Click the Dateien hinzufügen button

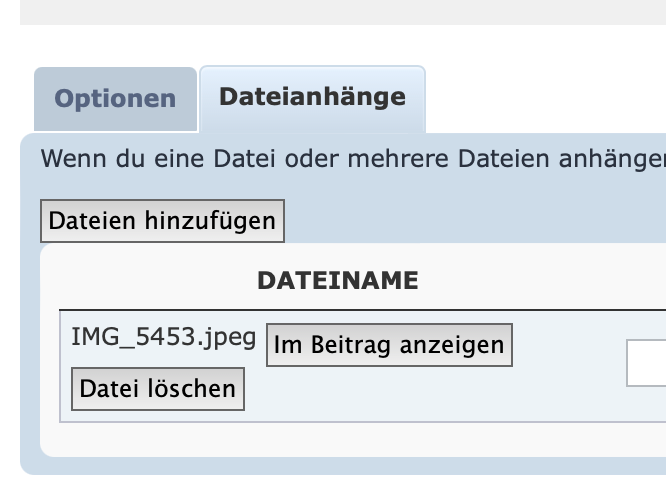pyautogui.click(x=162, y=221)
